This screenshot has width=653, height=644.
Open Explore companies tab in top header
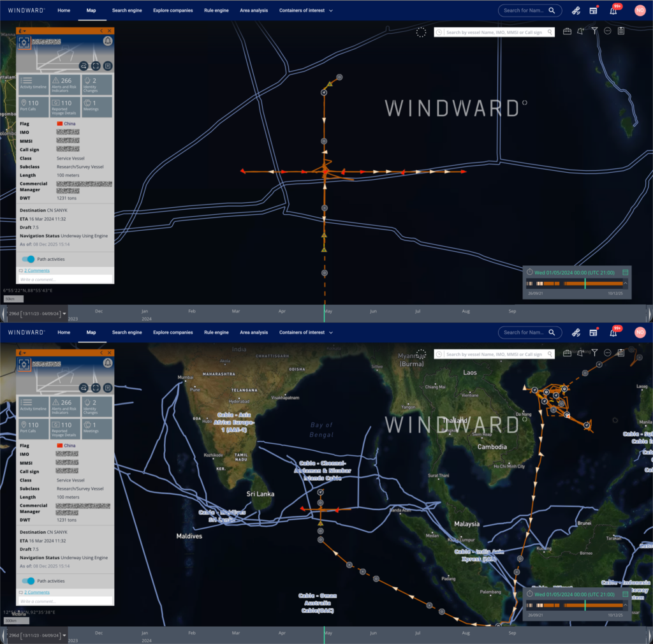173,10
